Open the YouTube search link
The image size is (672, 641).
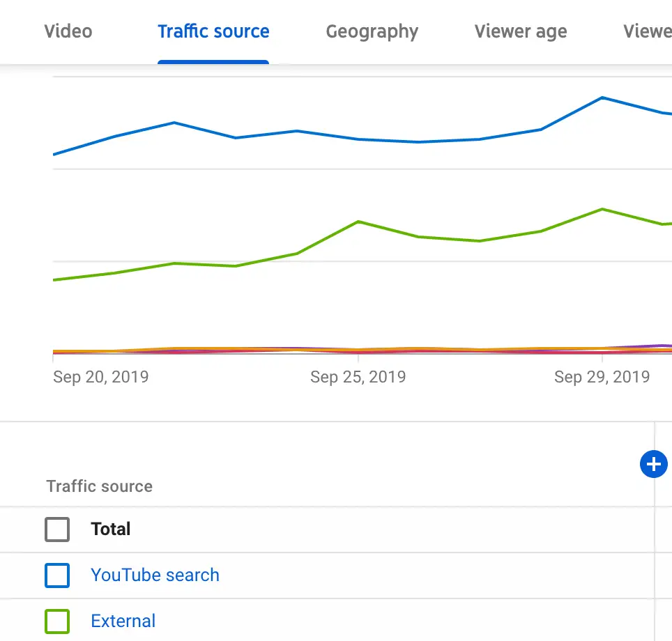click(155, 576)
